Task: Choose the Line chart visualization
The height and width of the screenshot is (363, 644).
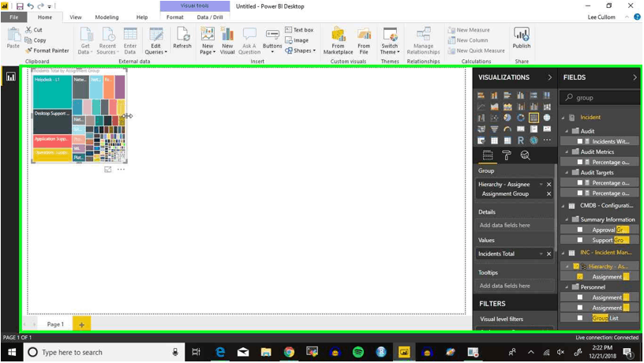Action: (481, 107)
